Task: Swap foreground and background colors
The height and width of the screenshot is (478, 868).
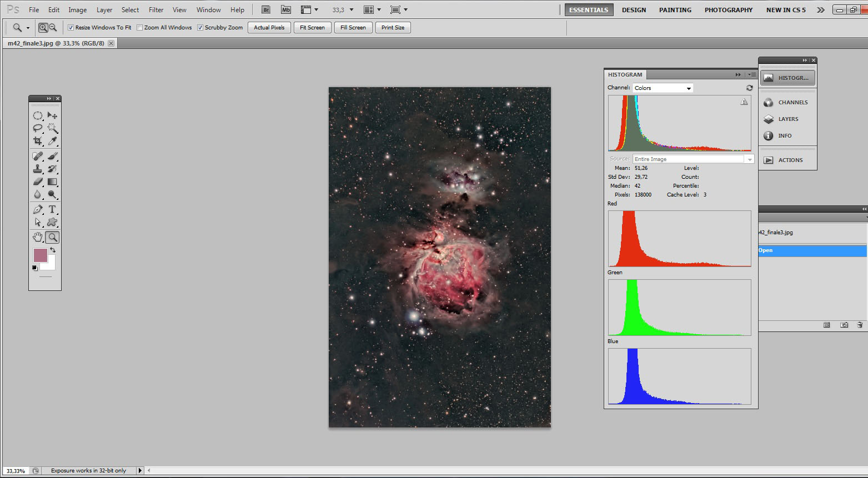Action: click(x=53, y=250)
